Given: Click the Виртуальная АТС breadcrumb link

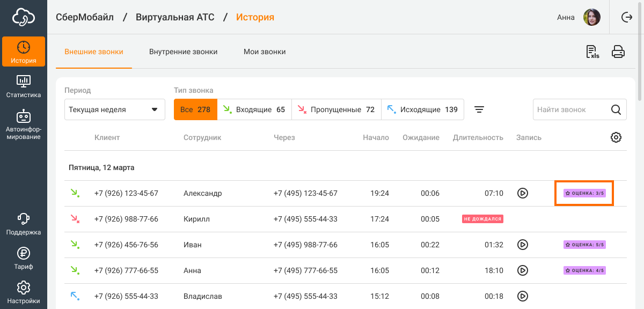Looking at the screenshot, I should click(175, 17).
